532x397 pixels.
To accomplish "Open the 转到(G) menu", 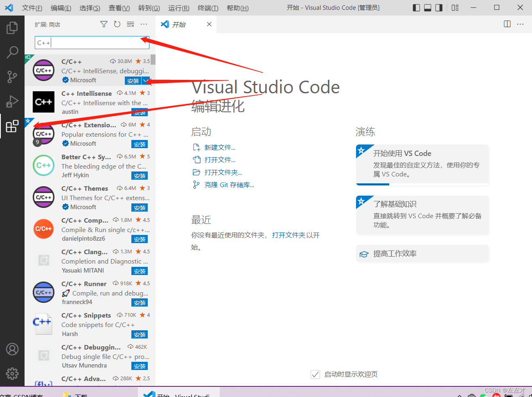I will 149,8.
